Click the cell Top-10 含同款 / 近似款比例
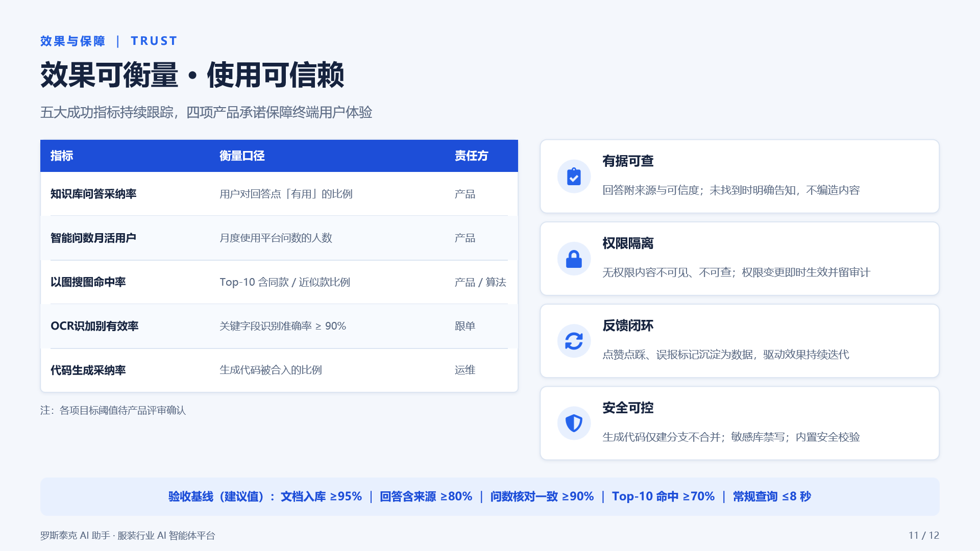The image size is (980, 551). click(x=285, y=282)
